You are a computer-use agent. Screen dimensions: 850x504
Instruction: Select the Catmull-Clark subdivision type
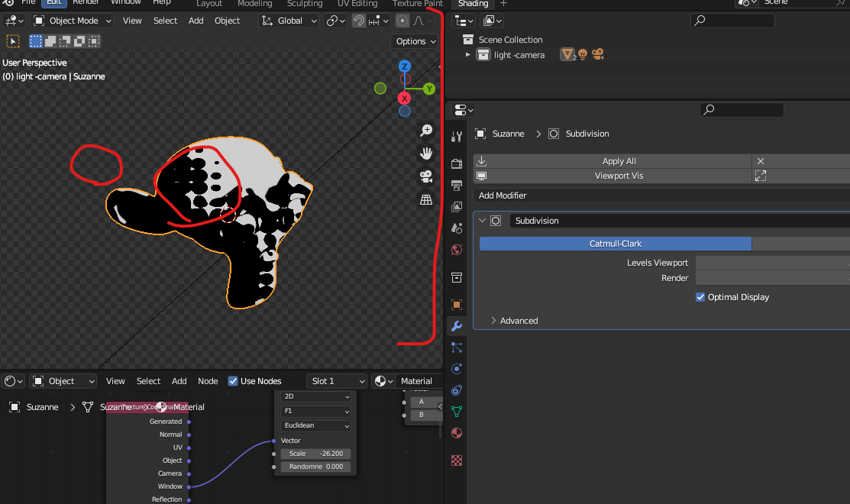[x=616, y=244]
